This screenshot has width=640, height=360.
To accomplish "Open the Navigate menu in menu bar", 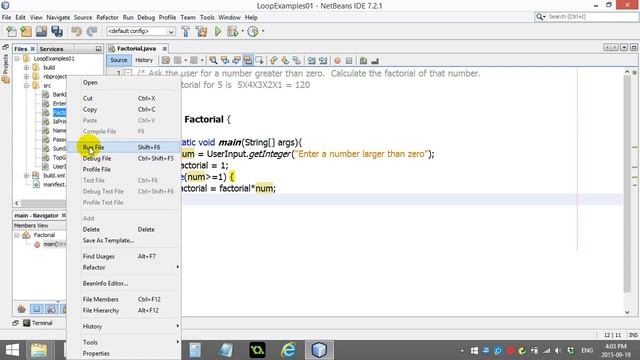I will [58, 18].
